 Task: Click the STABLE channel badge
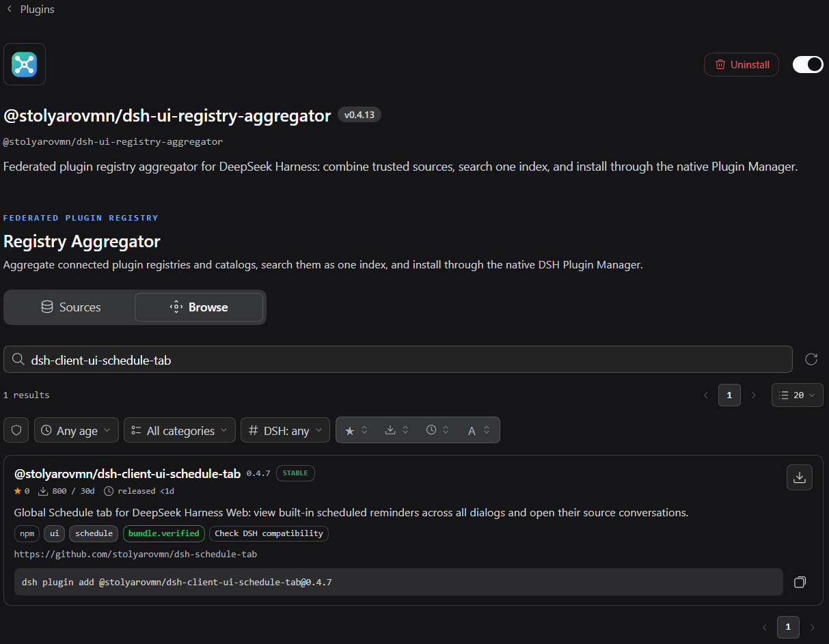pyautogui.click(x=295, y=473)
